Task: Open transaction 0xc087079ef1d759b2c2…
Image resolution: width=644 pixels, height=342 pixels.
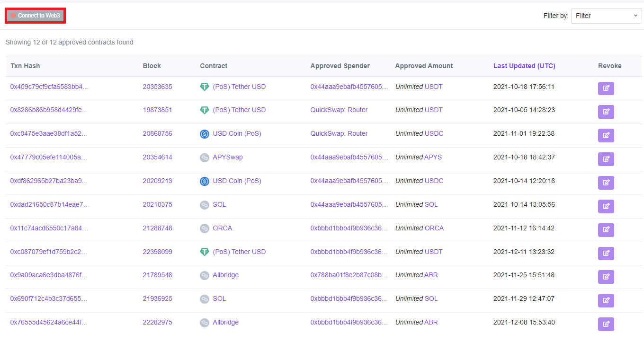Action: [49, 252]
